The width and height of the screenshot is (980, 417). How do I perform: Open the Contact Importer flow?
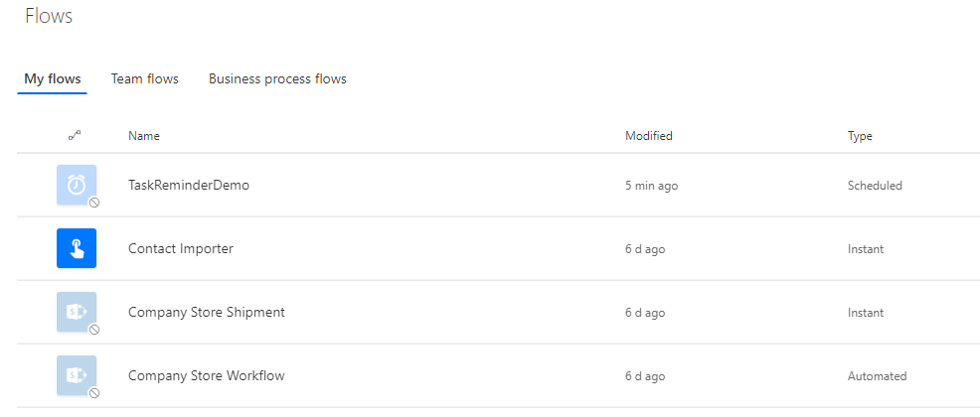[x=181, y=249]
